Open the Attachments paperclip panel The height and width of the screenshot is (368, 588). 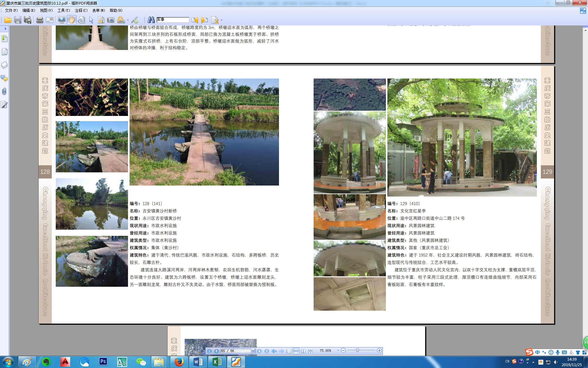pos(4,91)
